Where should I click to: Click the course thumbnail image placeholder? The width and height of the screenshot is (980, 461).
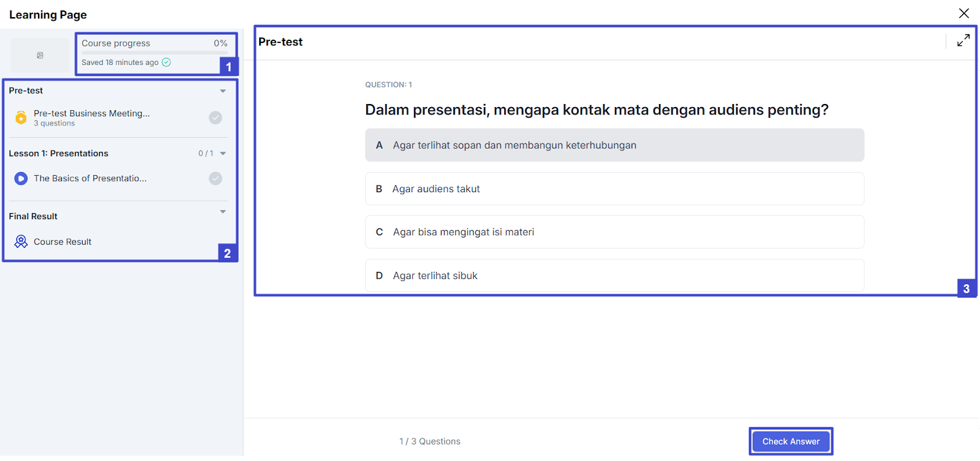[x=40, y=56]
